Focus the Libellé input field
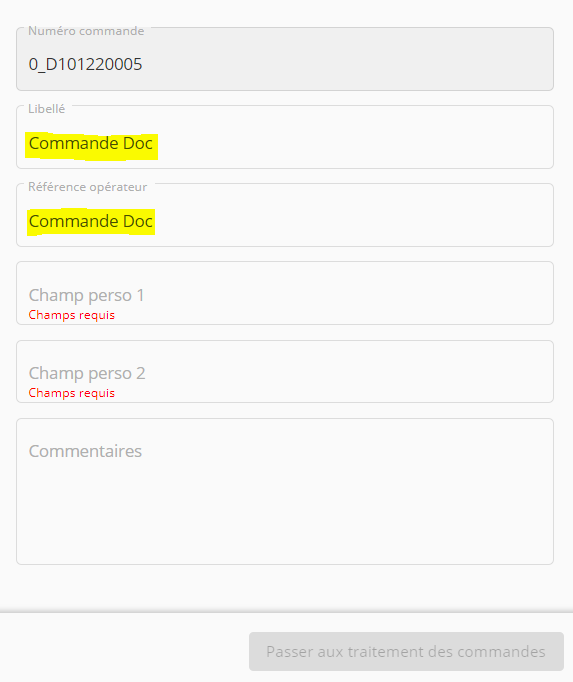Screen dimensions: 573x682 pyautogui.click(x=285, y=137)
